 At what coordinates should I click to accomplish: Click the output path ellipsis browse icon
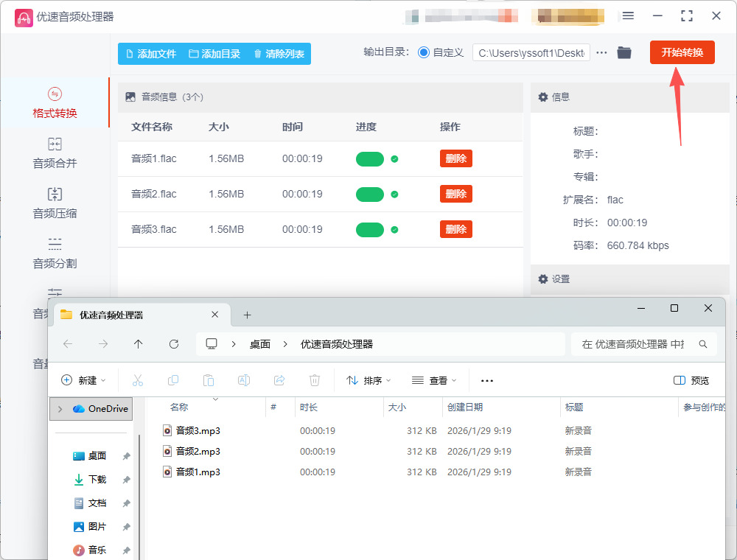click(x=601, y=52)
